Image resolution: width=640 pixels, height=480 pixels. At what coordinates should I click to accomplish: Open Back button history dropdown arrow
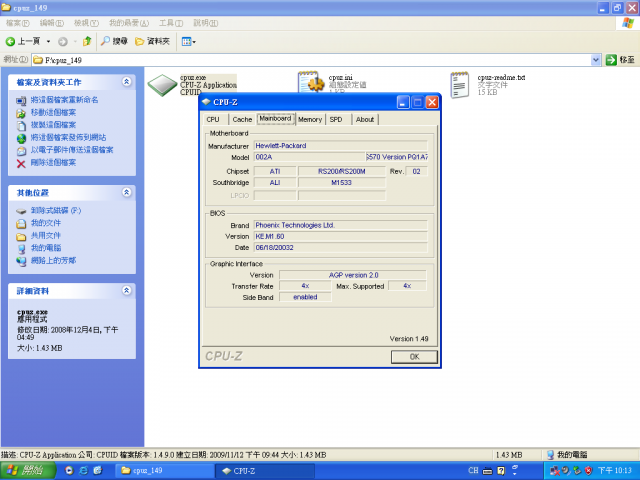[48, 41]
